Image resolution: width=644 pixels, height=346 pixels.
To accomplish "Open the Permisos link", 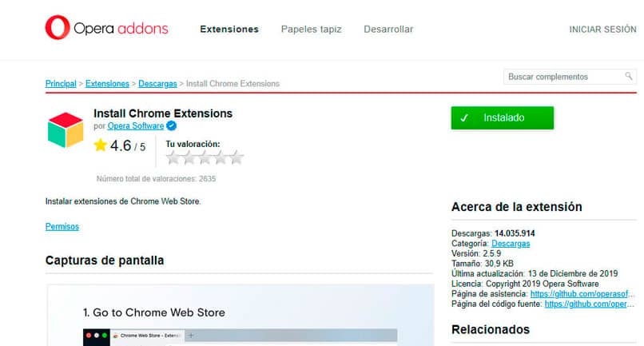I will coord(62,227).
